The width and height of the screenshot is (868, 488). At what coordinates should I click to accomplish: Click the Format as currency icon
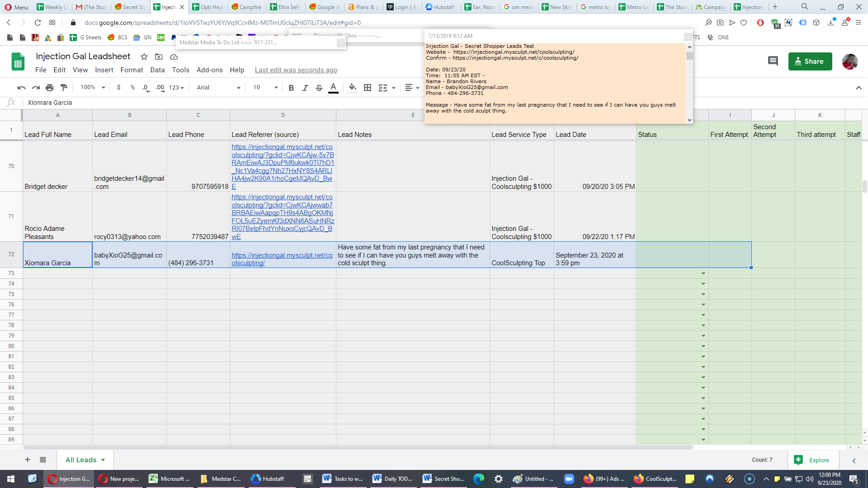(x=118, y=88)
